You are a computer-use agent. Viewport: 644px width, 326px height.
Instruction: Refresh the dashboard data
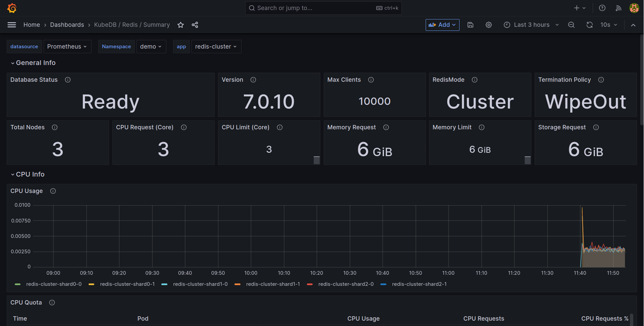[x=590, y=25]
